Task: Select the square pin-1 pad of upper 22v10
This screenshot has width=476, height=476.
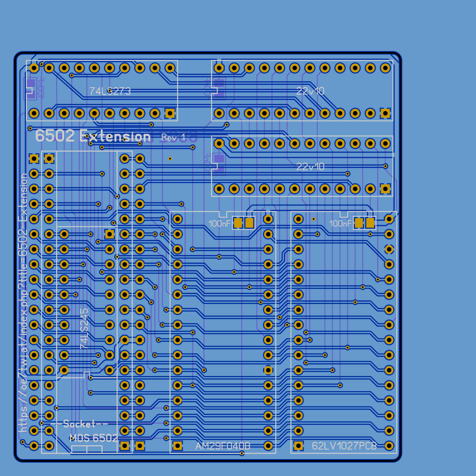Action: [385, 113]
